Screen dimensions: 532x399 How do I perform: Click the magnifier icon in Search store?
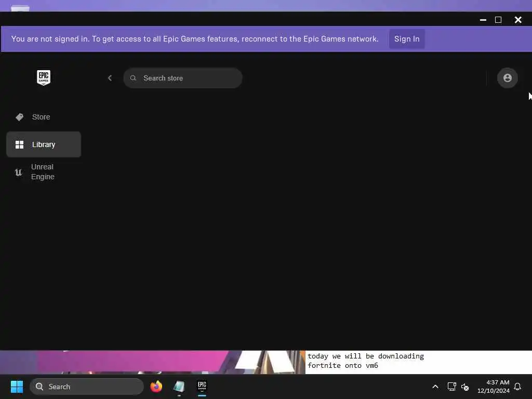134,78
